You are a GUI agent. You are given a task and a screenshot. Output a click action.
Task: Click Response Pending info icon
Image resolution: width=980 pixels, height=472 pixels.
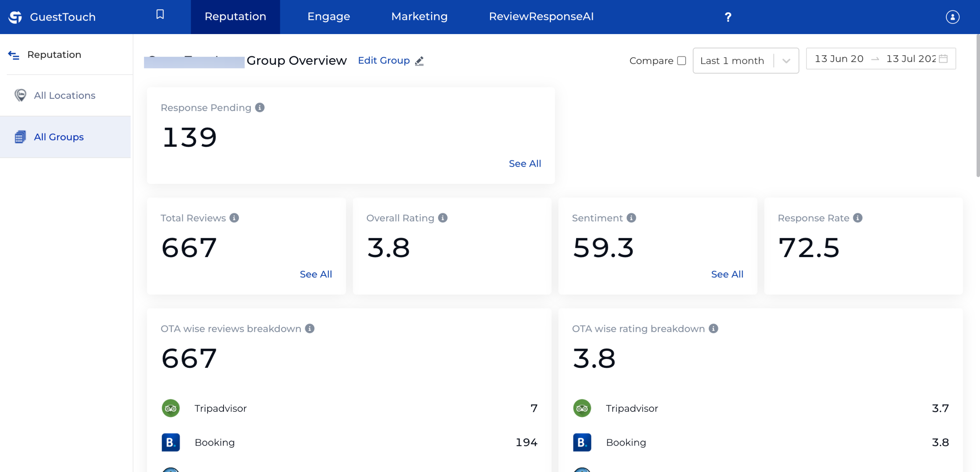pos(260,108)
